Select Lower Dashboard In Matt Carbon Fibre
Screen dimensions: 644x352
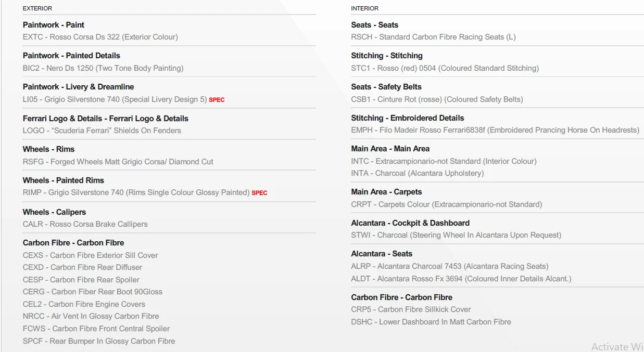(431, 322)
